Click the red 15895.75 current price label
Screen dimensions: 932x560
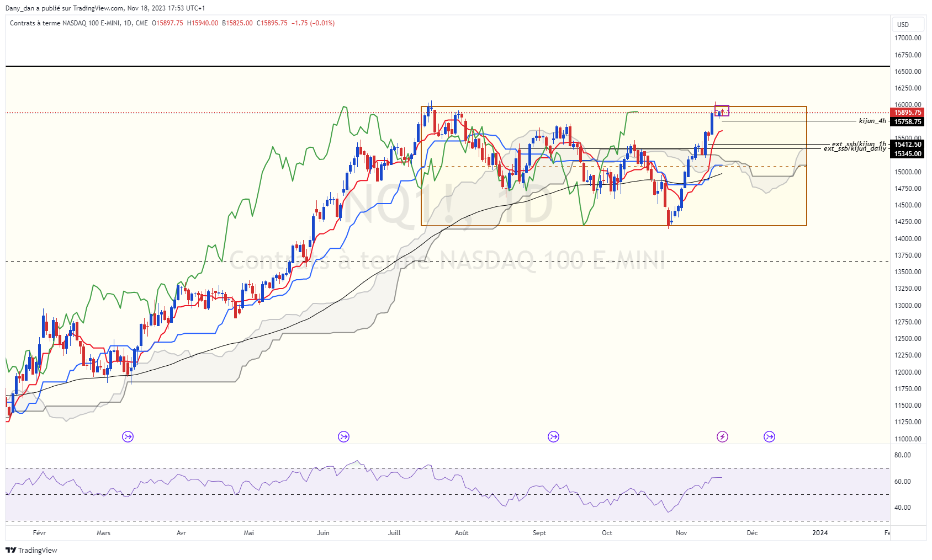pos(908,113)
